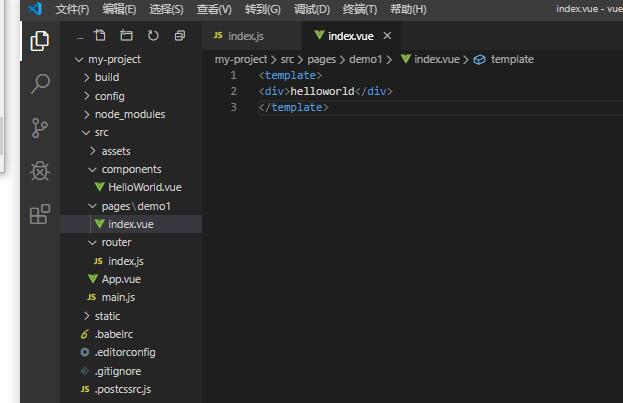
Task: Expand the static folder
Action: coord(86,316)
